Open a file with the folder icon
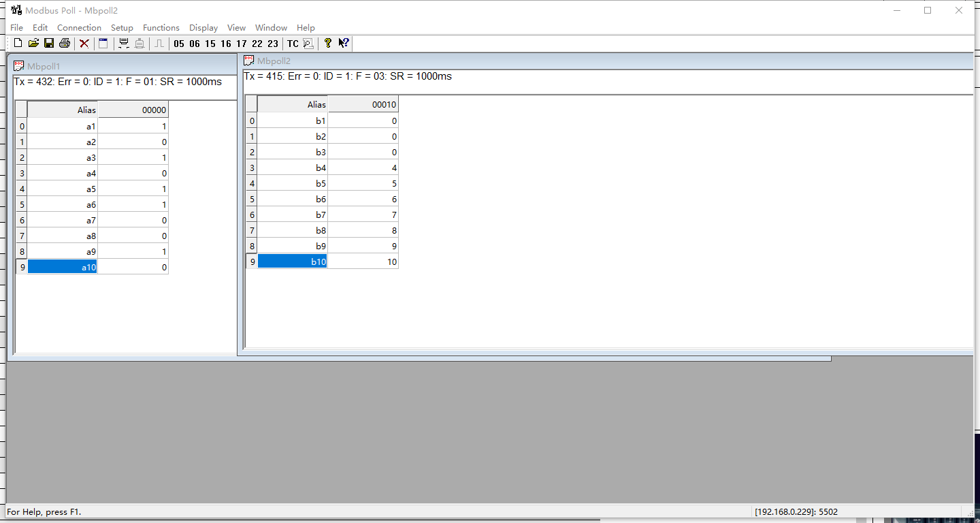The image size is (980, 523). coord(33,44)
